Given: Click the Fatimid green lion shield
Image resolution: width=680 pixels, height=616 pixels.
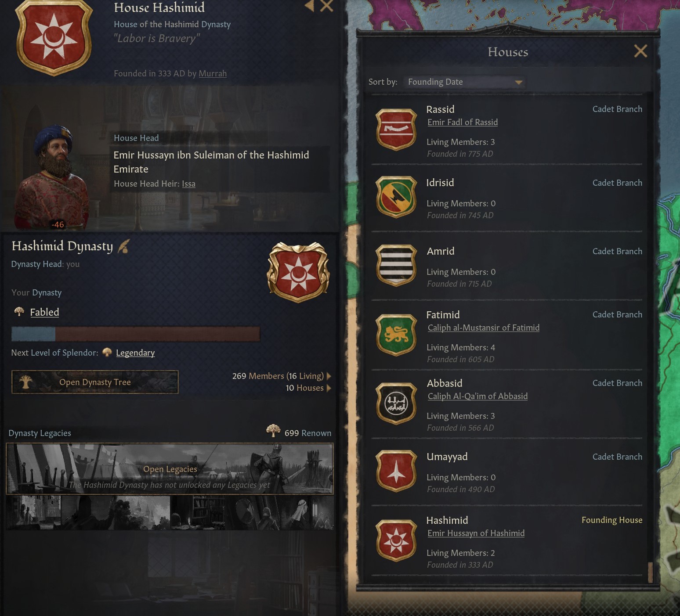Looking at the screenshot, I should [396, 335].
